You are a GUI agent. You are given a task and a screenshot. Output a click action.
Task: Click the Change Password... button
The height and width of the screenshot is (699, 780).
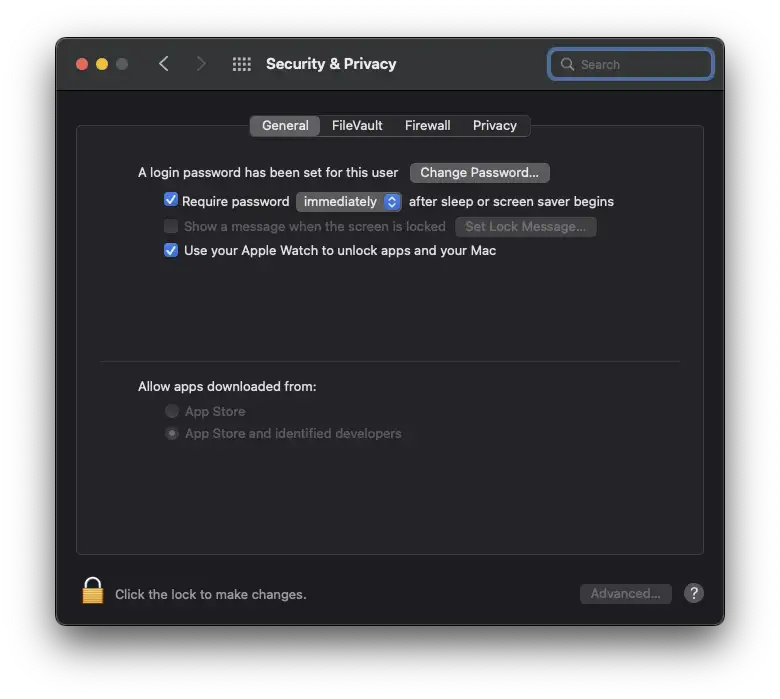point(480,173)
